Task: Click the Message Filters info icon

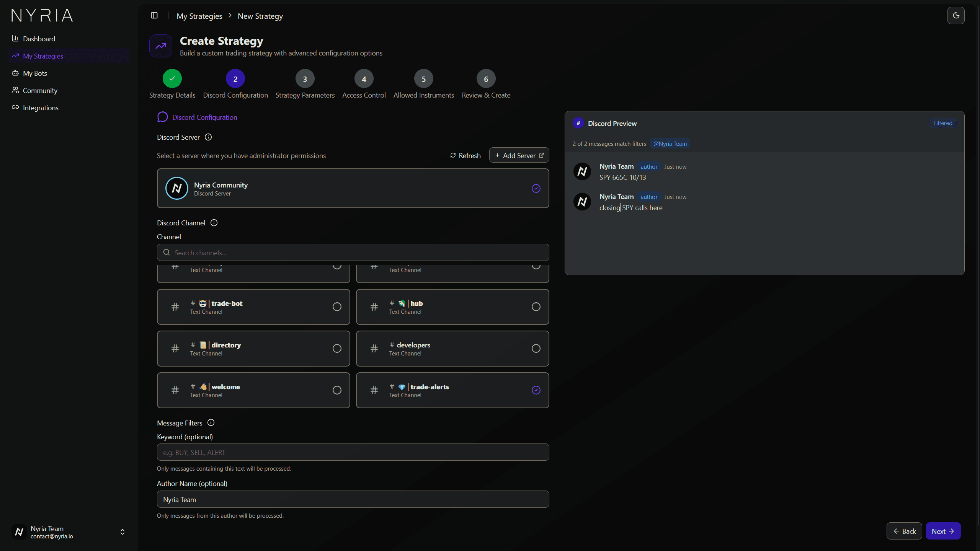Action: (x=211, y=423)
